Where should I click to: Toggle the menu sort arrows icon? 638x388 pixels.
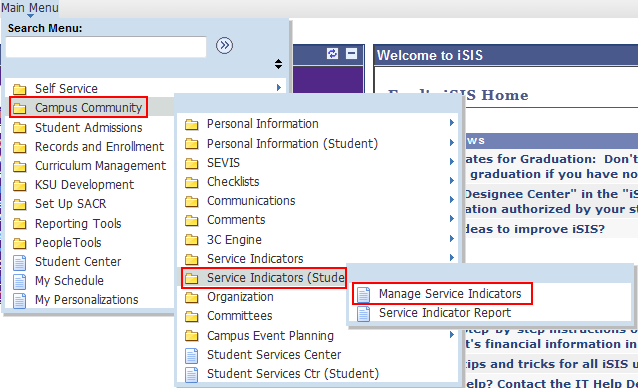[x=278, y=64]
